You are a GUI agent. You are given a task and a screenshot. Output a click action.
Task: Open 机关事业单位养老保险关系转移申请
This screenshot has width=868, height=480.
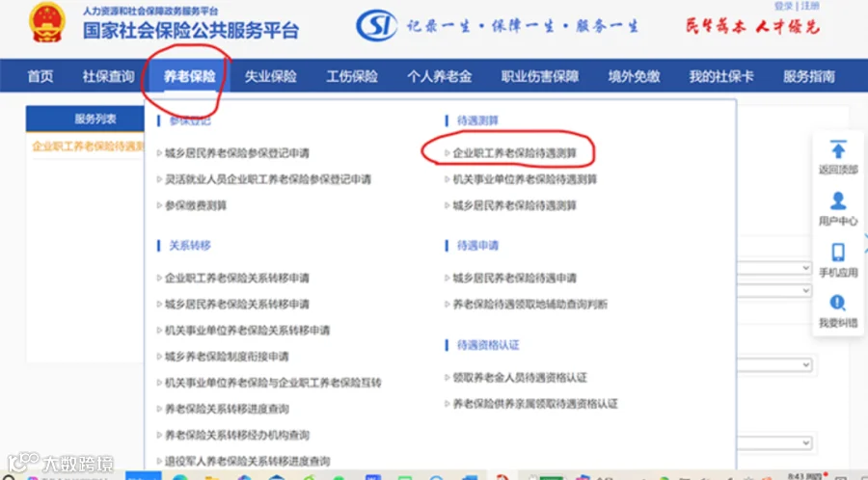(x=248, y=331)
